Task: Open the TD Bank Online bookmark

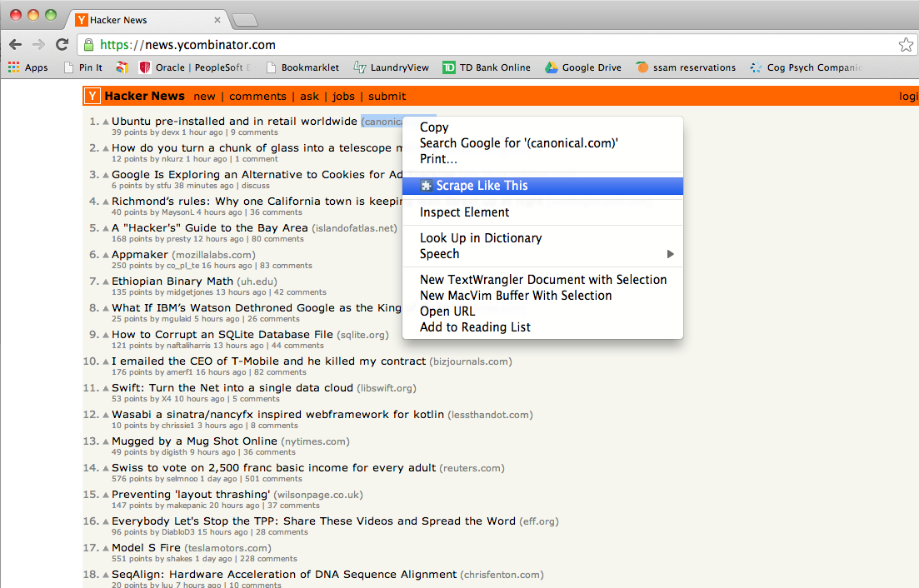Action: (x=487, y=67)
